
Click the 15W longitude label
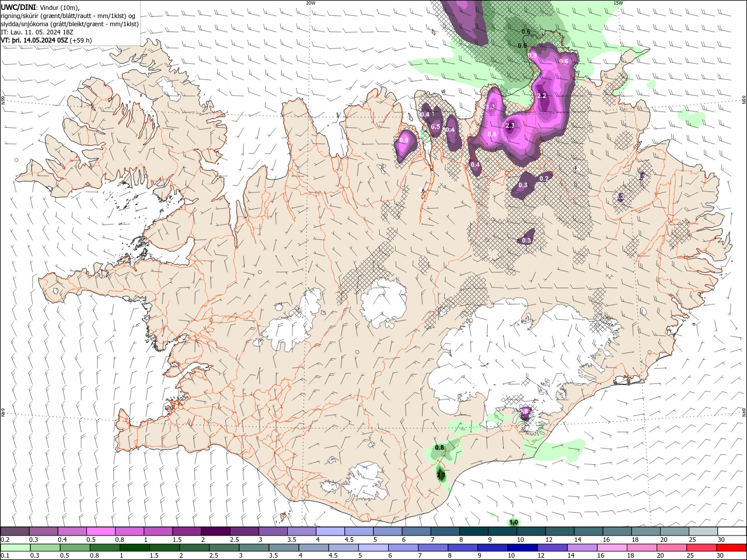tap(618, 3)
